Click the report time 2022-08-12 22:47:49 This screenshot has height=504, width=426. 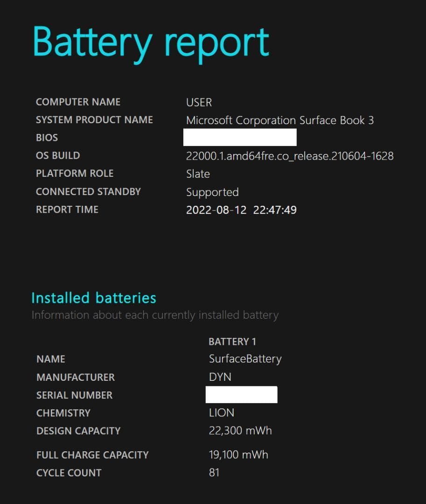coord(241,210)
